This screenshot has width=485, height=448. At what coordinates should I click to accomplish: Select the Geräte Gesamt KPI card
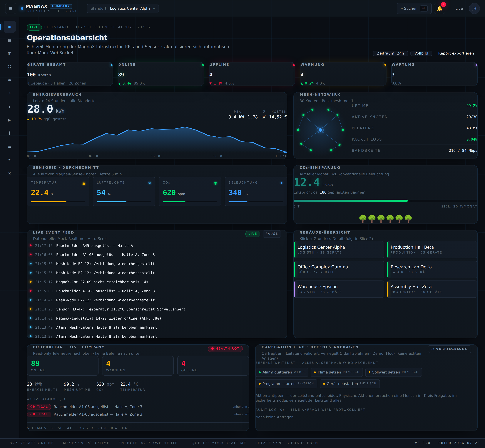(70, 74)
